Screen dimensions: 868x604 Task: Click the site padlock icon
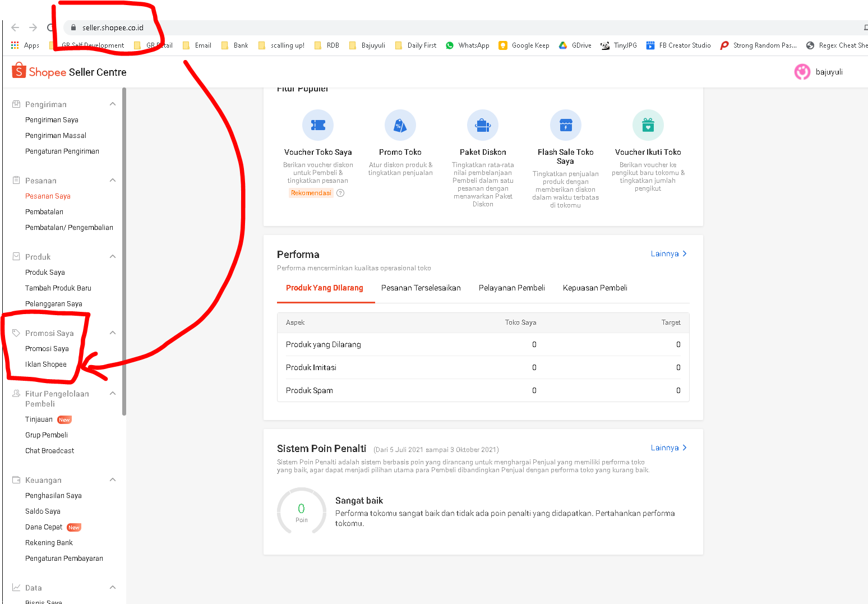(73, 27)
